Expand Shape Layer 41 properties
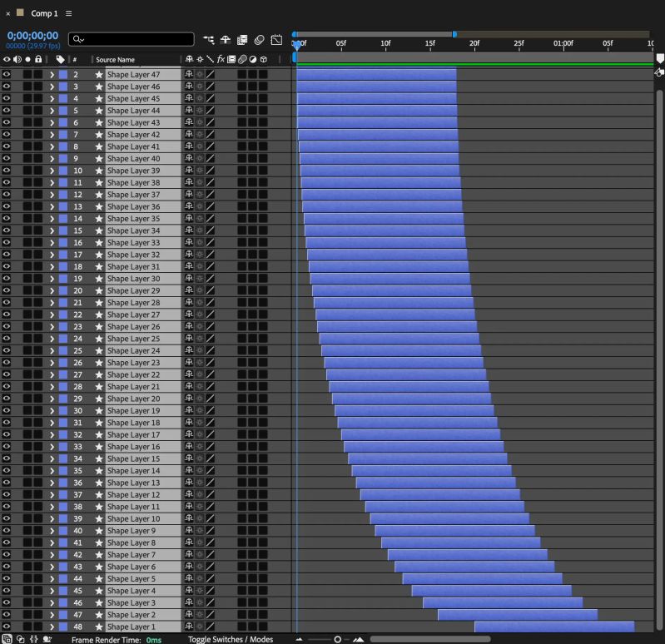This screenshot has height=644, width=665. (x=52, y=146)
